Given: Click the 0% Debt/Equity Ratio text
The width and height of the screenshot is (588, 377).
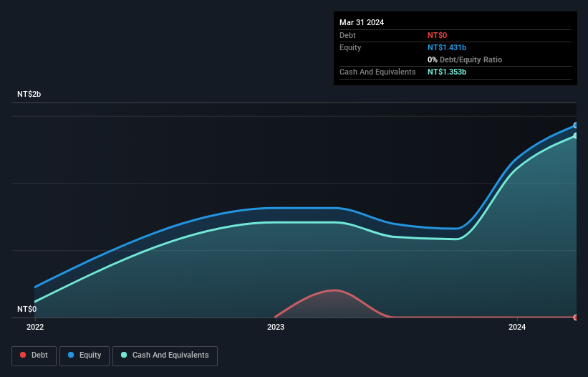Looking at the screenshot, I should 465,59.
